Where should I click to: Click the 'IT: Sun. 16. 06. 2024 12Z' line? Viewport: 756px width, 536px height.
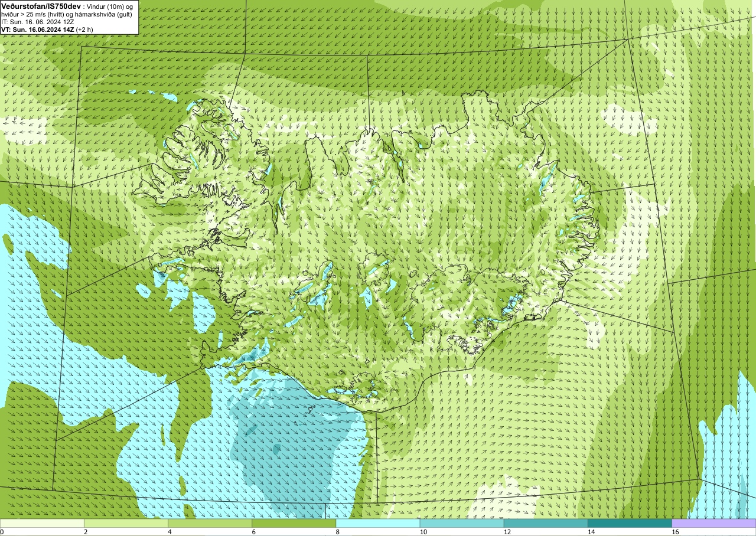point(37,22)
